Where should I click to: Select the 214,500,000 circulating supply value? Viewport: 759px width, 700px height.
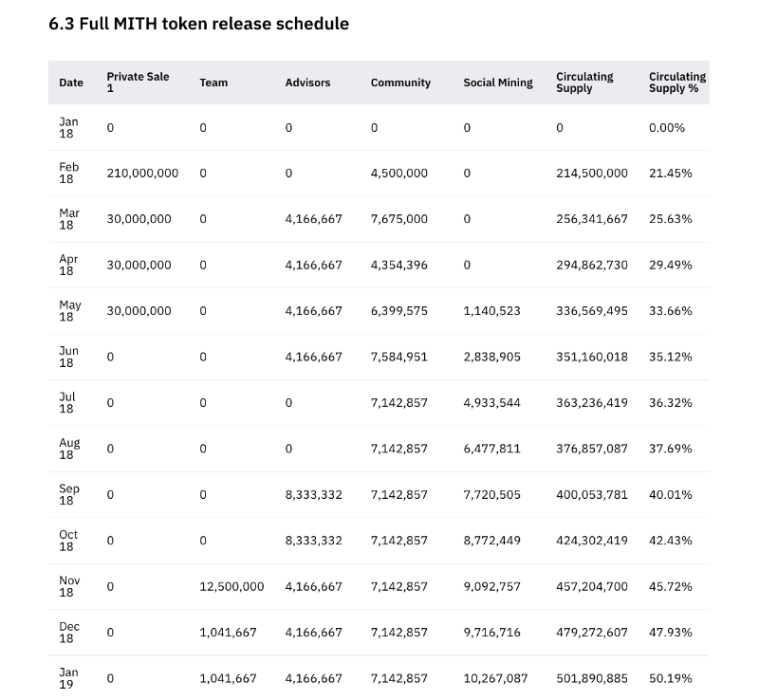(592, 174)
